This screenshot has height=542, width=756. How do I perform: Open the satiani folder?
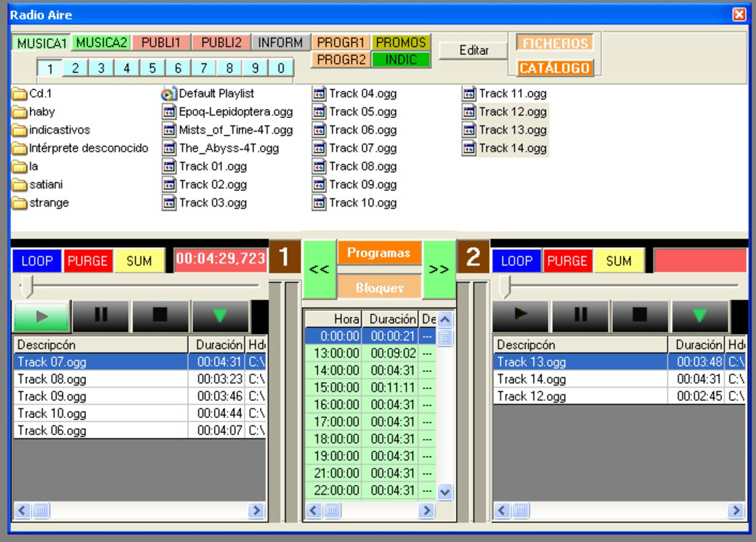point(38,185)
